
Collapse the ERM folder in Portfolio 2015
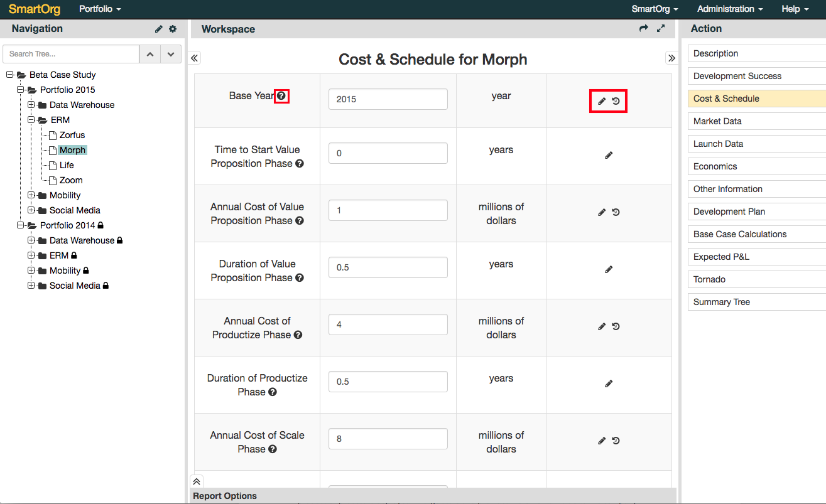tap(31, 120)
